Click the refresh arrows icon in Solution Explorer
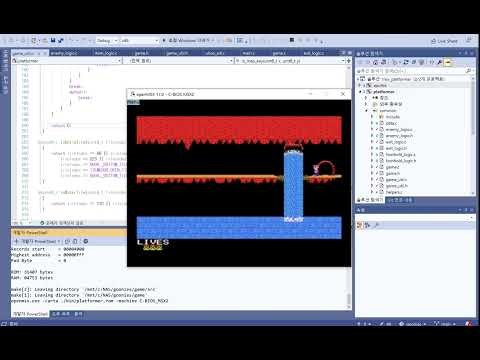This screenshot has width=480, height=360. (406, 62)
